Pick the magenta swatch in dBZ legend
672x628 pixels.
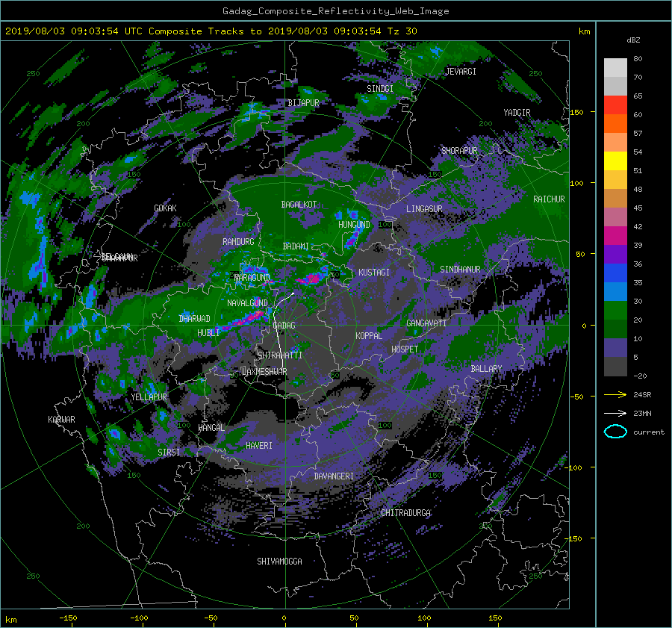point(615,236)
